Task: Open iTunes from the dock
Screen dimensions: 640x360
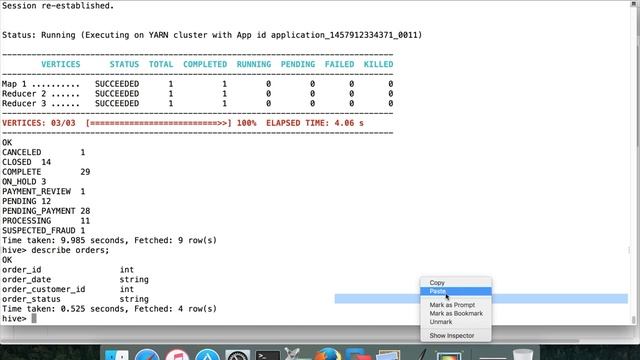Action: [177, 354]
